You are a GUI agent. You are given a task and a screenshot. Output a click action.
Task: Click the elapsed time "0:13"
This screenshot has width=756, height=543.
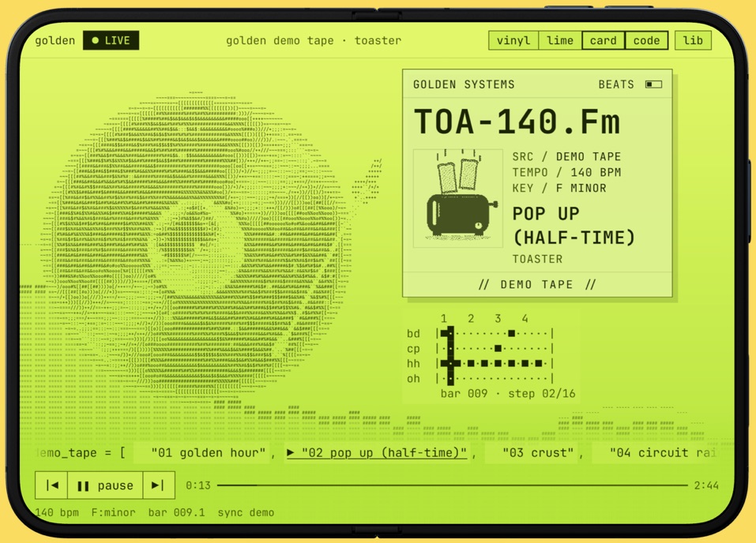(x=198, y=485)
